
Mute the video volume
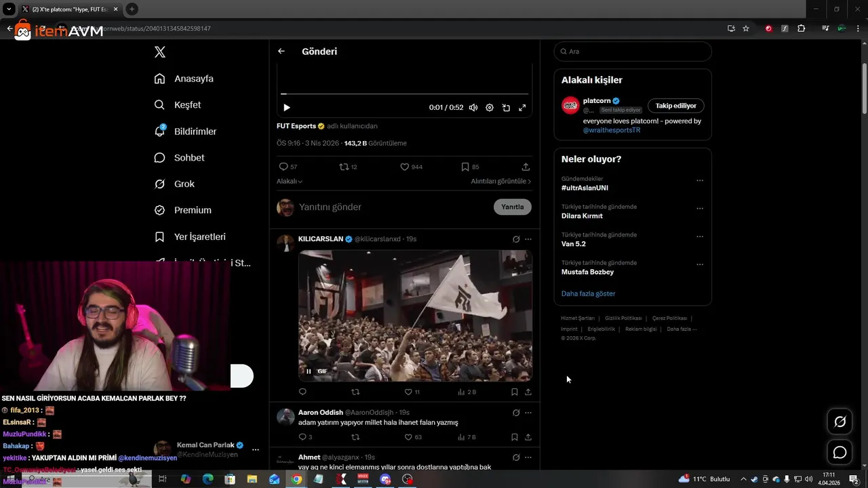pos(473,108)
